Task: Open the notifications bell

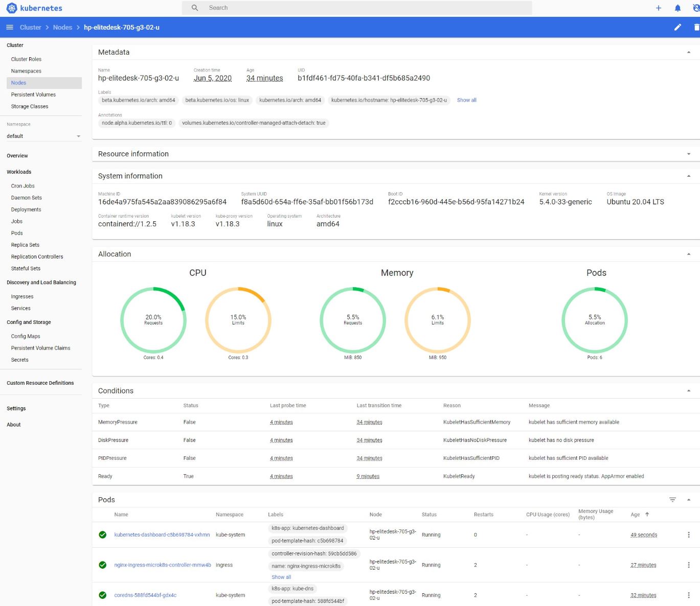Action: (678, 8)
